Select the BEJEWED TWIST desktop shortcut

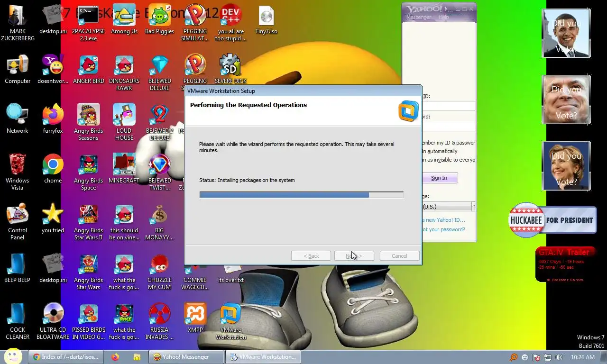(159, 172)
